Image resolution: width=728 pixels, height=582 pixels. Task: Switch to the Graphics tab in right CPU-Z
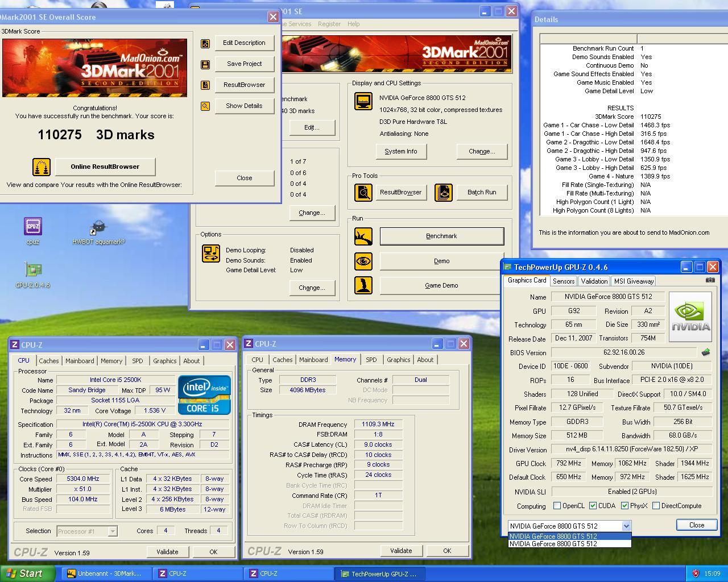(x=399, y=360)
